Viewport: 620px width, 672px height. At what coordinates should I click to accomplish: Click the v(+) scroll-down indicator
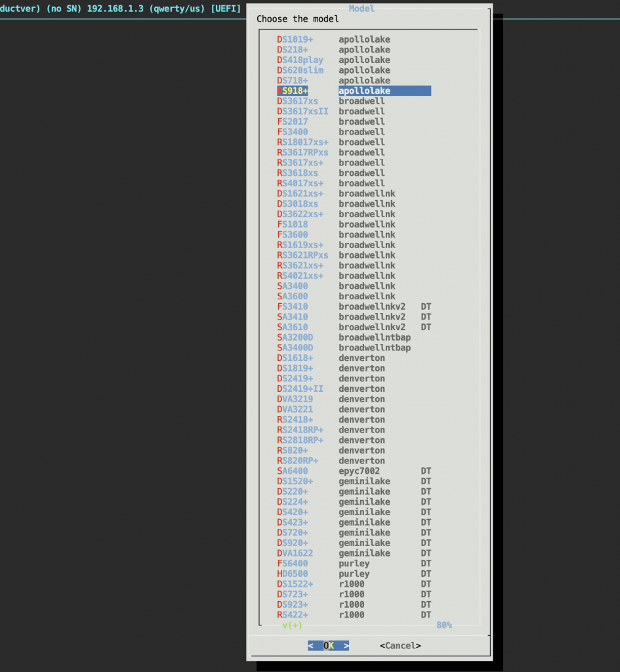pyautogui.click(x=292, y=625)
